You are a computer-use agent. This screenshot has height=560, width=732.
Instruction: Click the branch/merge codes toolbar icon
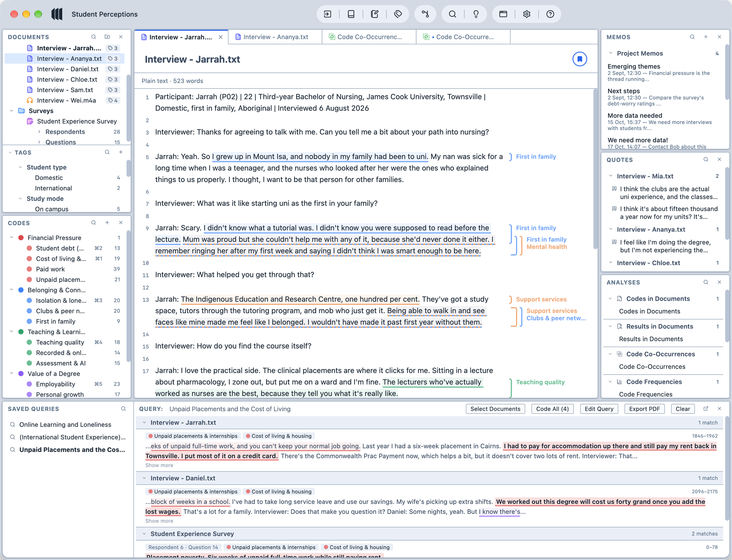[425, 14]
